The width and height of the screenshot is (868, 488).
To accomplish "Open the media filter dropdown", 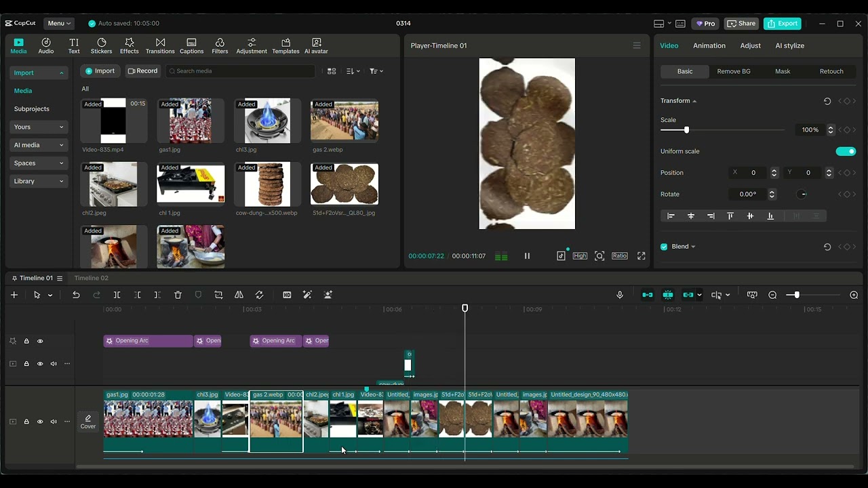I will tap(376, 71).
